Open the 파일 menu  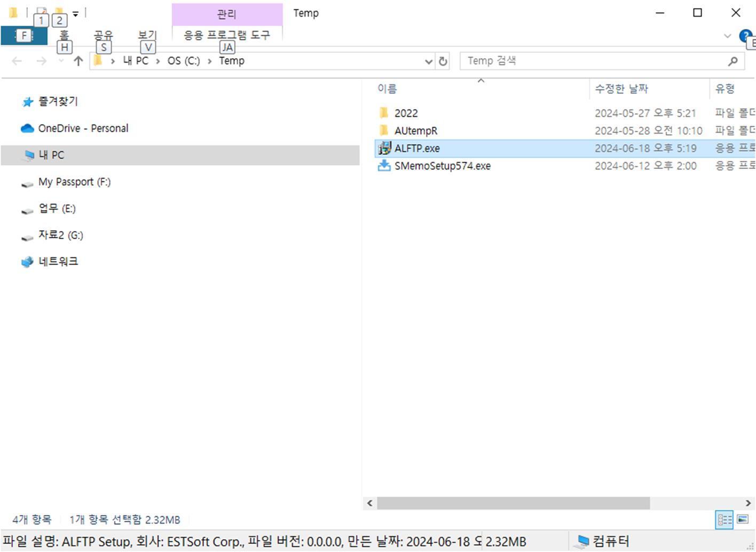(24, 36)
